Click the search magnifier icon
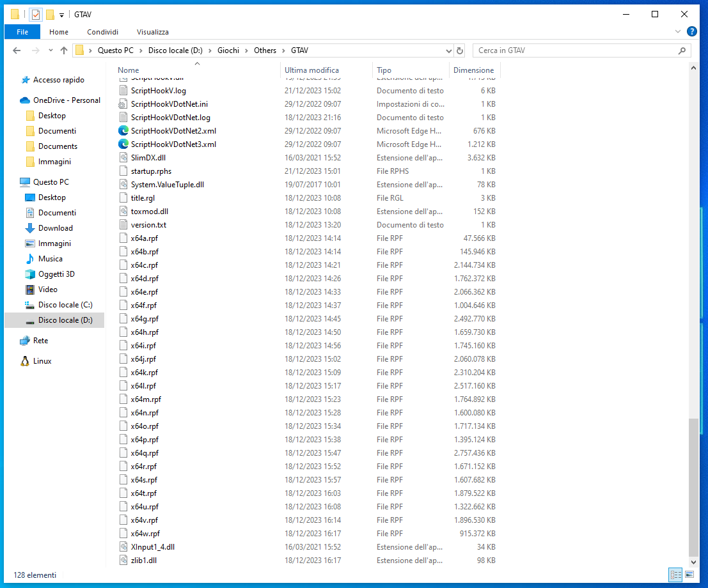 click(682, 50)
